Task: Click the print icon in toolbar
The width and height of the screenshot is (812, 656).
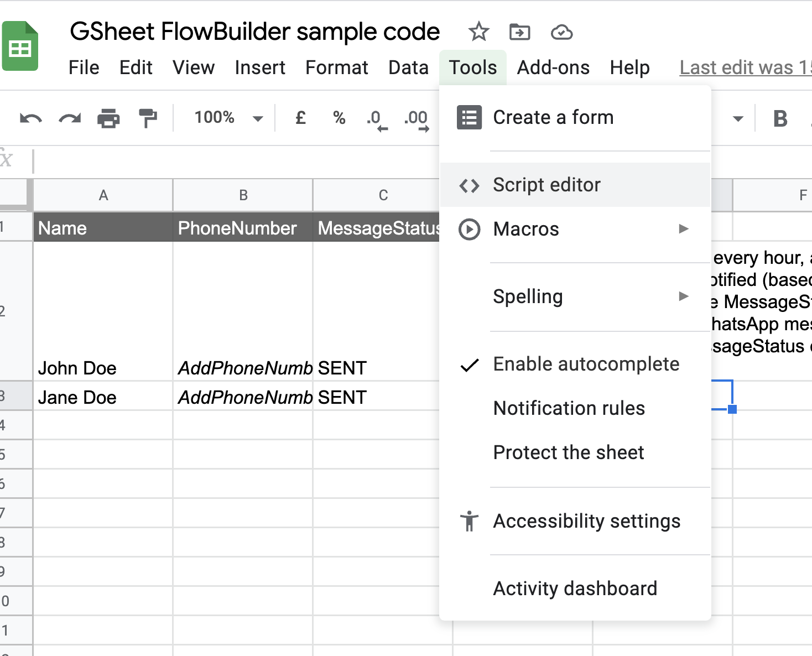Action: [x=108, y=118]
